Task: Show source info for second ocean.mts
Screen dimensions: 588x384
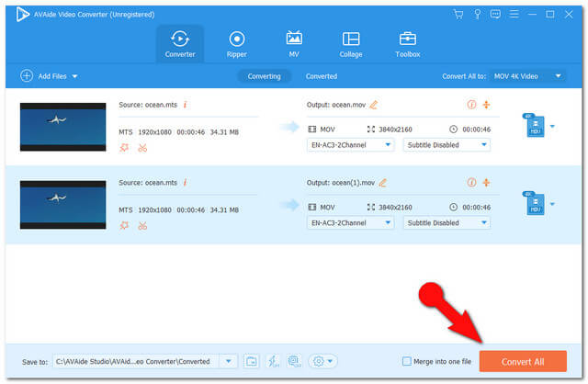Action: pos(185,183)
